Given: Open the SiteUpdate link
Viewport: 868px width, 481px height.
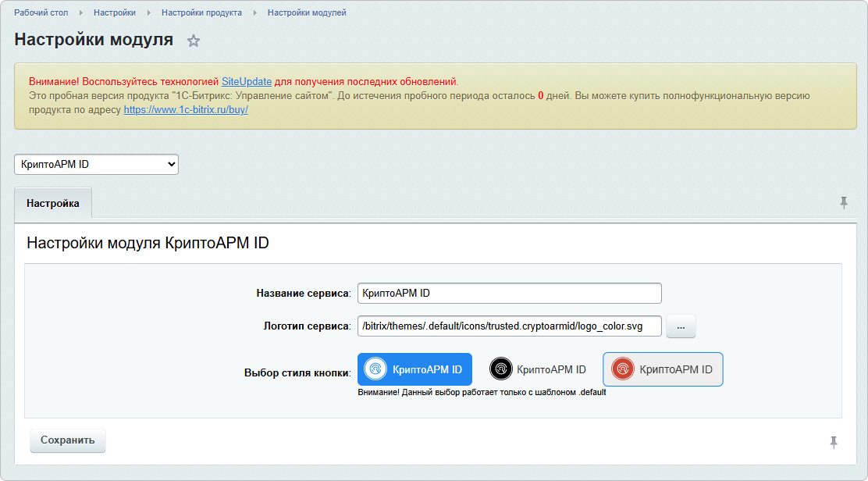Looking at the screenshot, I should click(x=247, y=81).
